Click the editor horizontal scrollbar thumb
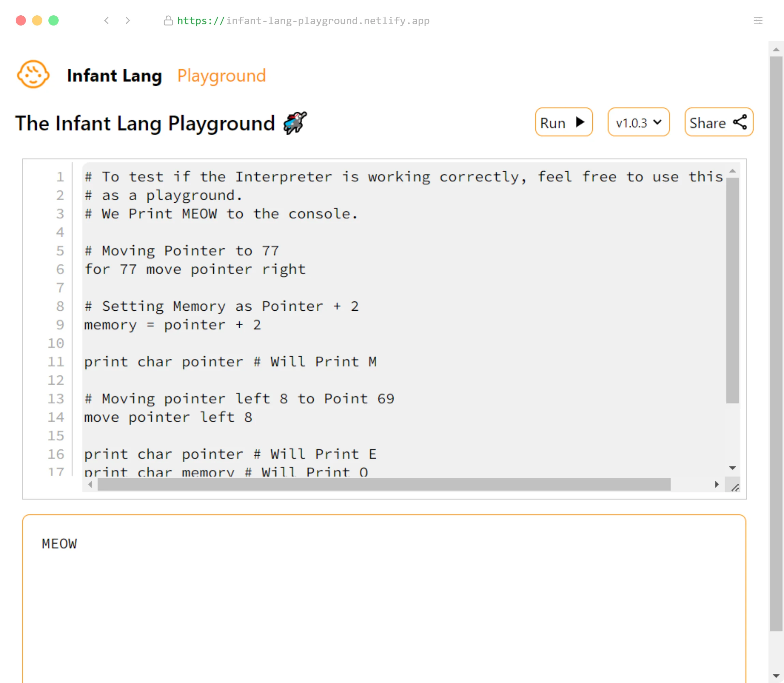 click(x=384, y=484)
